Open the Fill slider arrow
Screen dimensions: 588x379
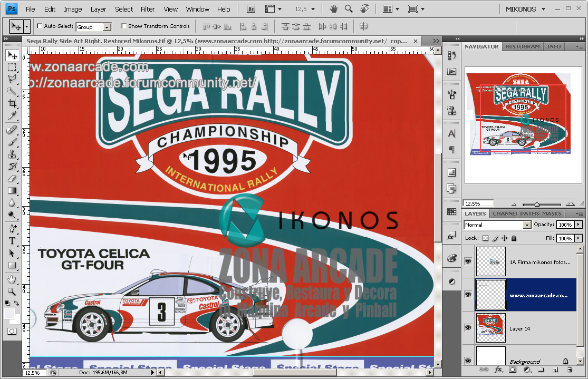coord(579,238)
